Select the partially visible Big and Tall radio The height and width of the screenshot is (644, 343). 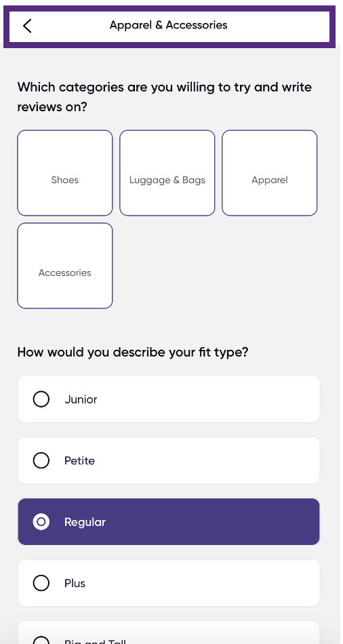coord(41,641)
